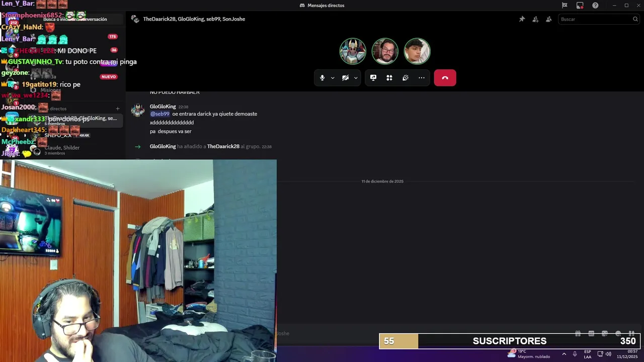Screen dimensions: 644x362
Task: Open the emoji picker icon
Action: [x=618, y=333]
